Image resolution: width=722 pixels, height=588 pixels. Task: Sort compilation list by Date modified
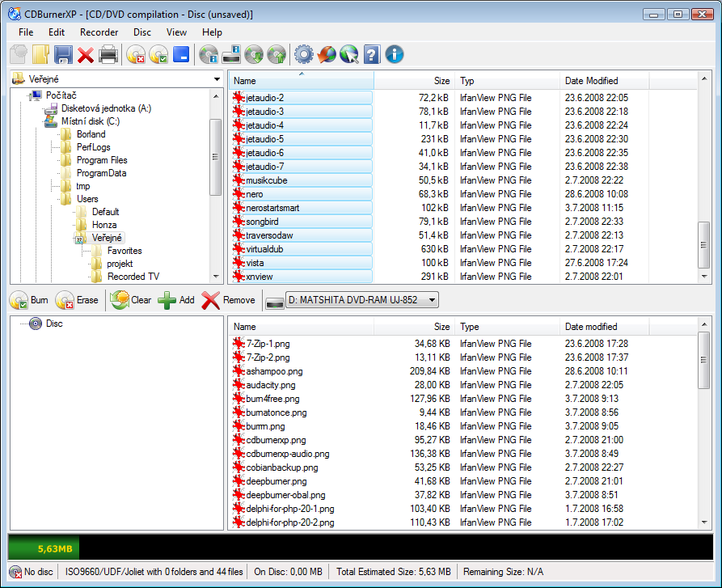point(605,327)
